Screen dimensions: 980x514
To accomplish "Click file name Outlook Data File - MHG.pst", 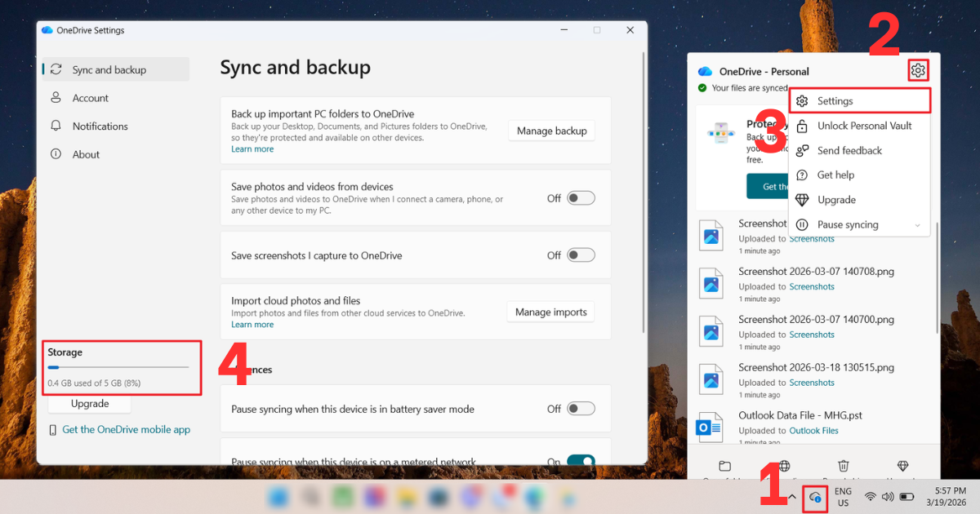I will (x=800, y=415).
